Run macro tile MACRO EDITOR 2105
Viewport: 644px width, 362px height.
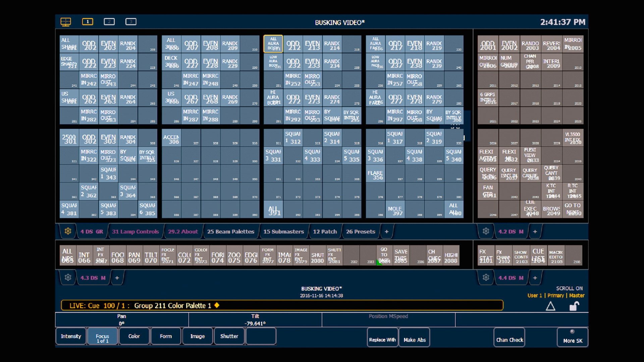(x=556, y=255)
